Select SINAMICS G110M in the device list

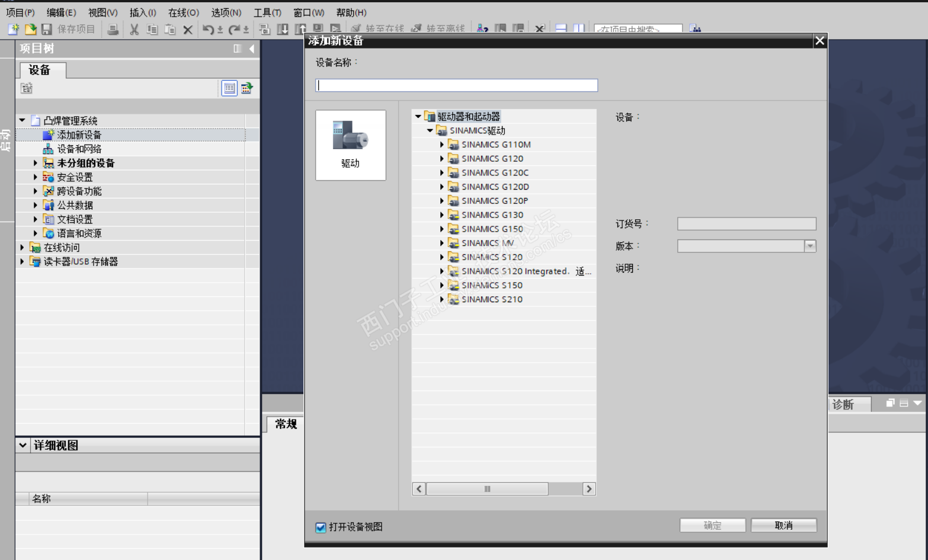(x=496, y=145)
